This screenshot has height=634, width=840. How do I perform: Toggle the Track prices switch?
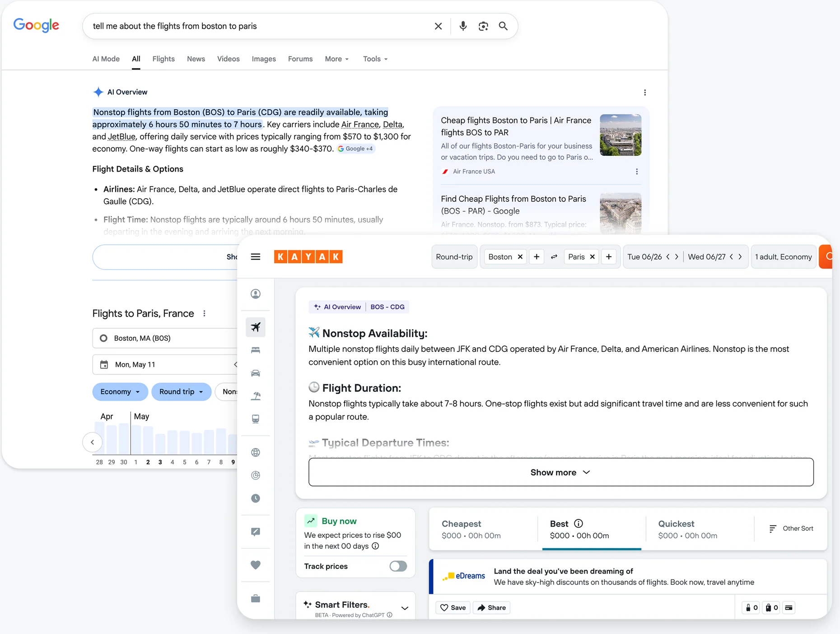point(398,566)
